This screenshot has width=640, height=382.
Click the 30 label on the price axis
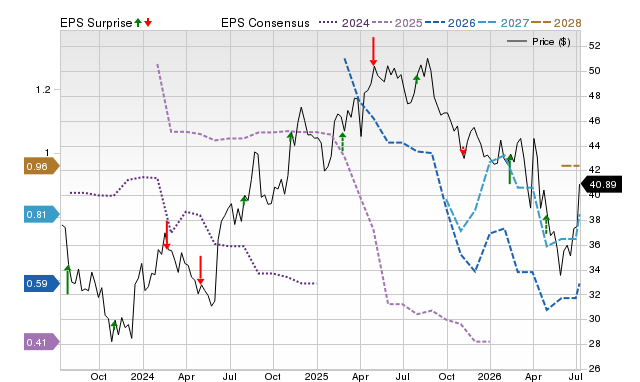[595, 319]
